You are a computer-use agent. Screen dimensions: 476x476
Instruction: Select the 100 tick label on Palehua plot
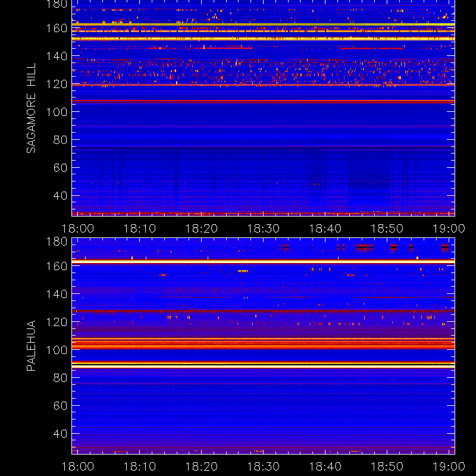(x=57, y=350)
